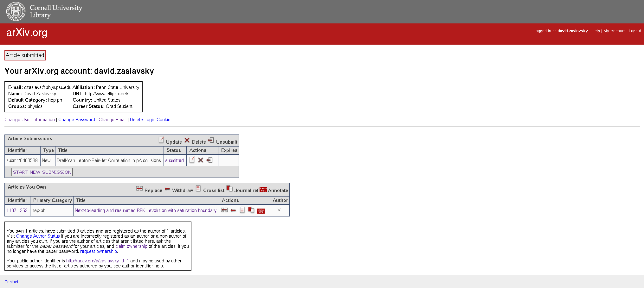Click the Unsubmit legend icon in header

click(x=211, y=140)
